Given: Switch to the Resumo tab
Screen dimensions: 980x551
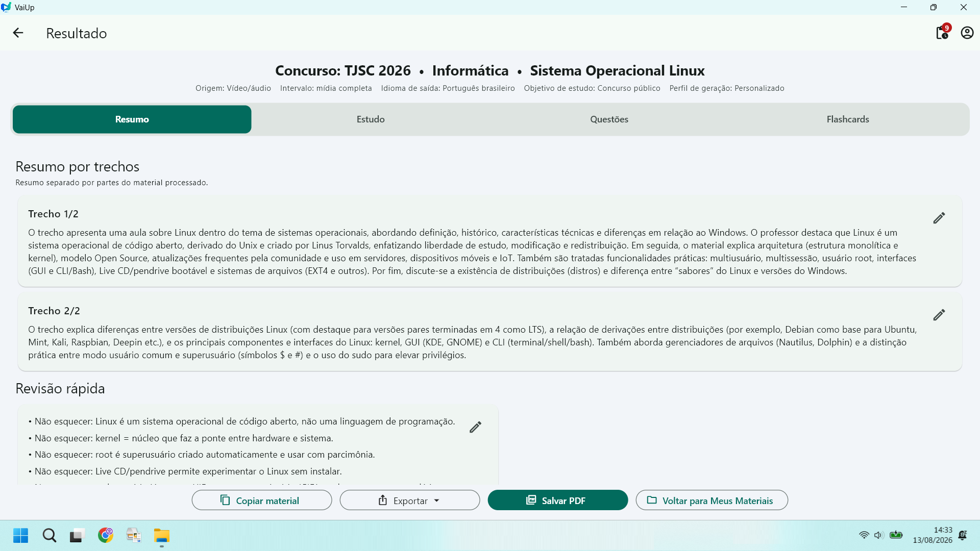Looking at the screenshot, I should [x=132, y=119].
